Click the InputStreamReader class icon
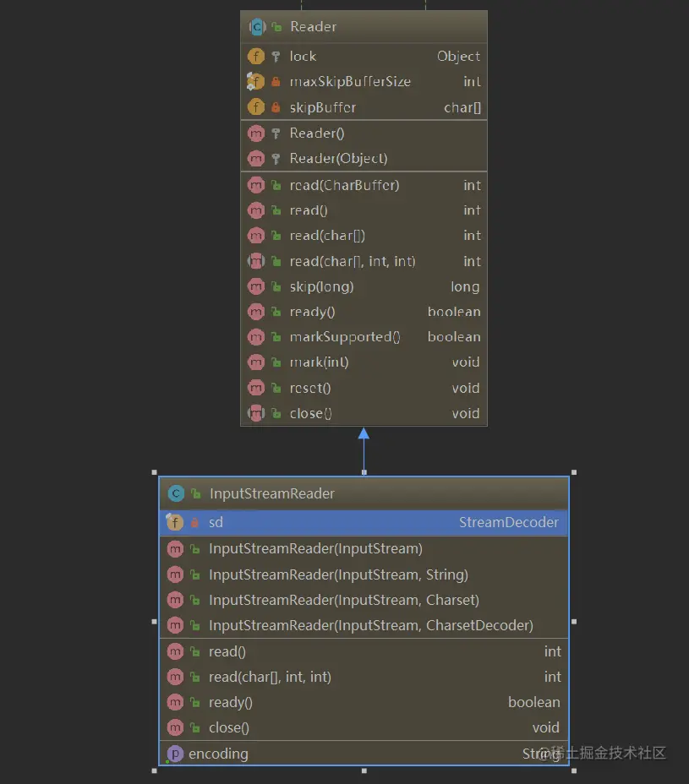The height and width of the screenshot is (784, 689). [176, 493]
